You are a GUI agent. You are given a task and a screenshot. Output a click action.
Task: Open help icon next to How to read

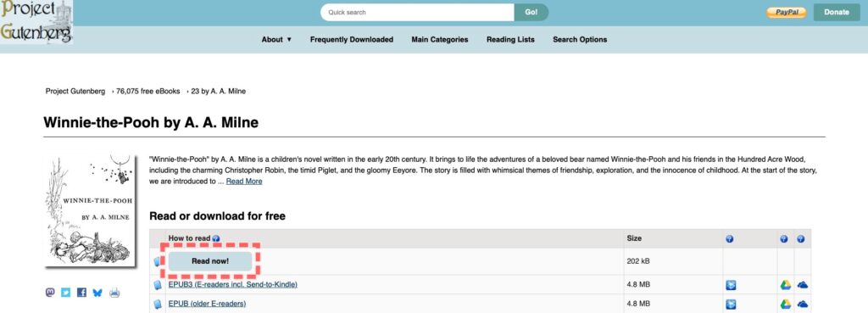pos(216,238)
